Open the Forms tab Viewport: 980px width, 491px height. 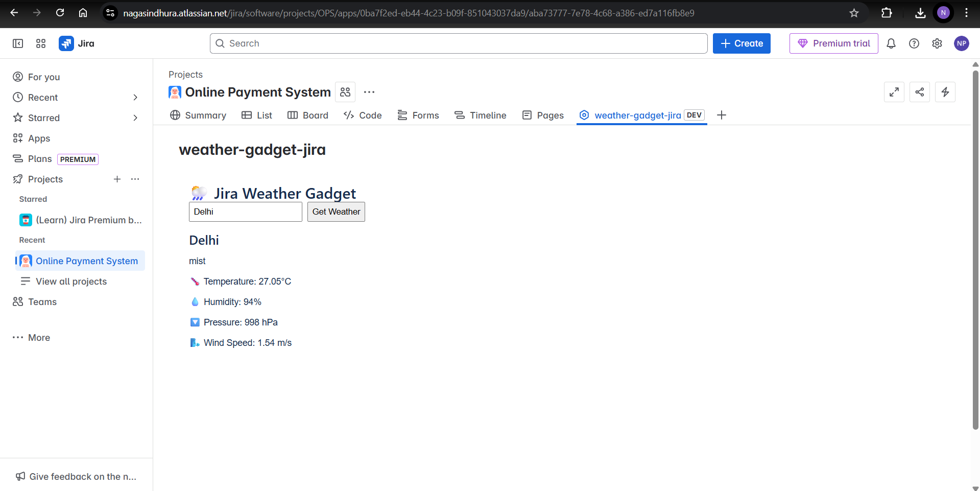pyautogui.click(x=418, y=115)
